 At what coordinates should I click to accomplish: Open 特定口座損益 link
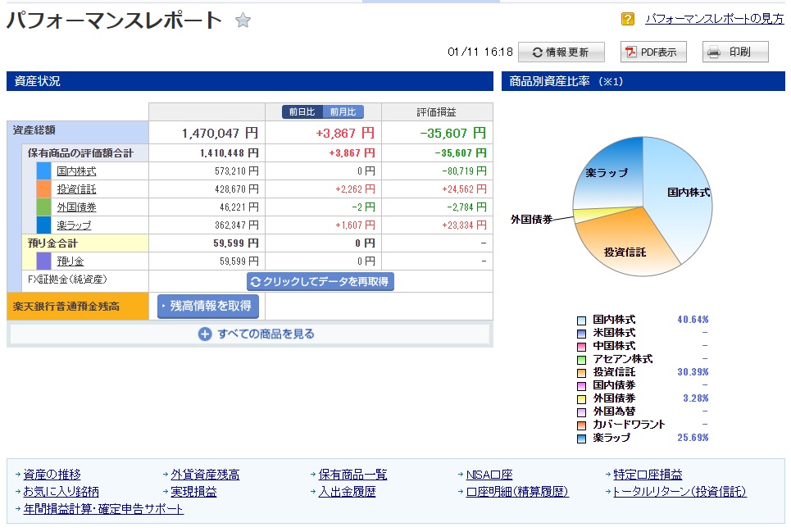(x=648, y=475)
